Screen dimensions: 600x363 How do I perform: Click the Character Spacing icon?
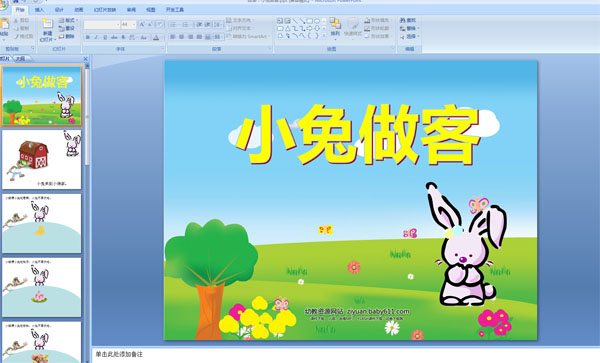[x=132, y=37]
